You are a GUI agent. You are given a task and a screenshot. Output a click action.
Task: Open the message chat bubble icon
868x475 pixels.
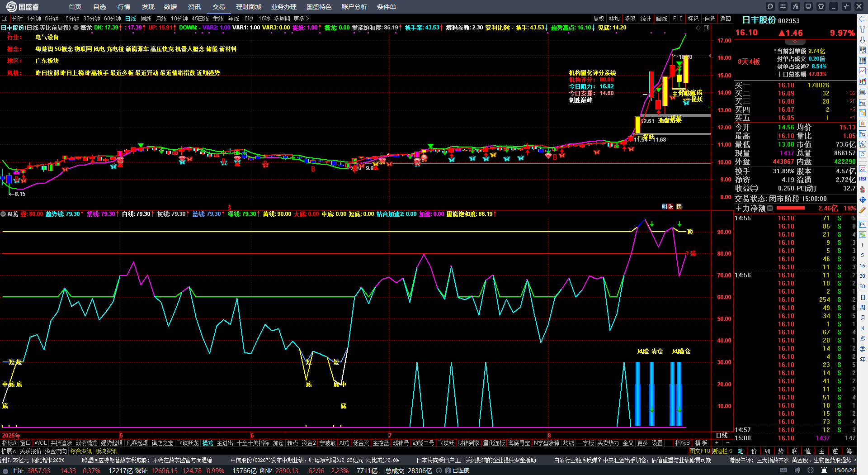click(770, 6)
